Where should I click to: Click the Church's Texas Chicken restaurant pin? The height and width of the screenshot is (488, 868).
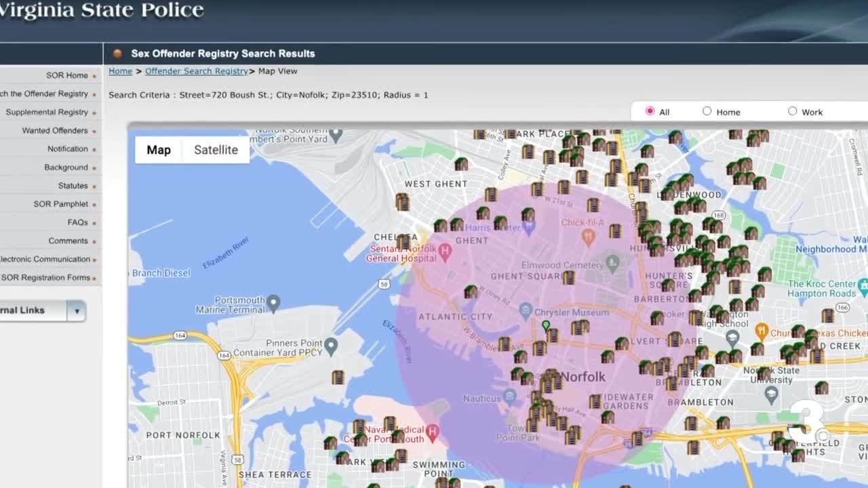(x=761, y=331)
